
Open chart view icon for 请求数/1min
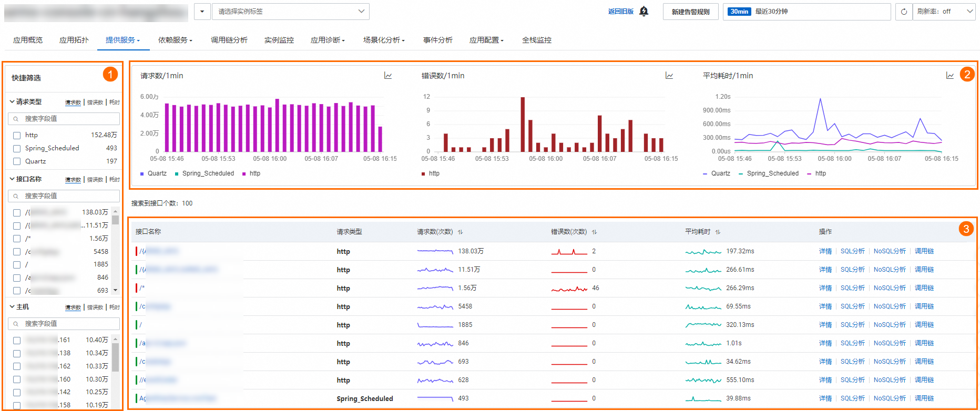tap(388, 76)
